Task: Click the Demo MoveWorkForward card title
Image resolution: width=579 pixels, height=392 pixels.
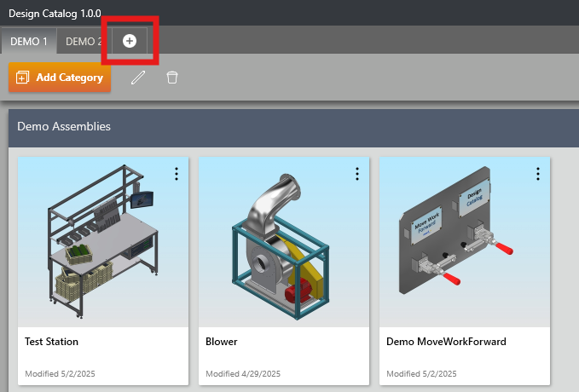Action: (x=446, y=342)
